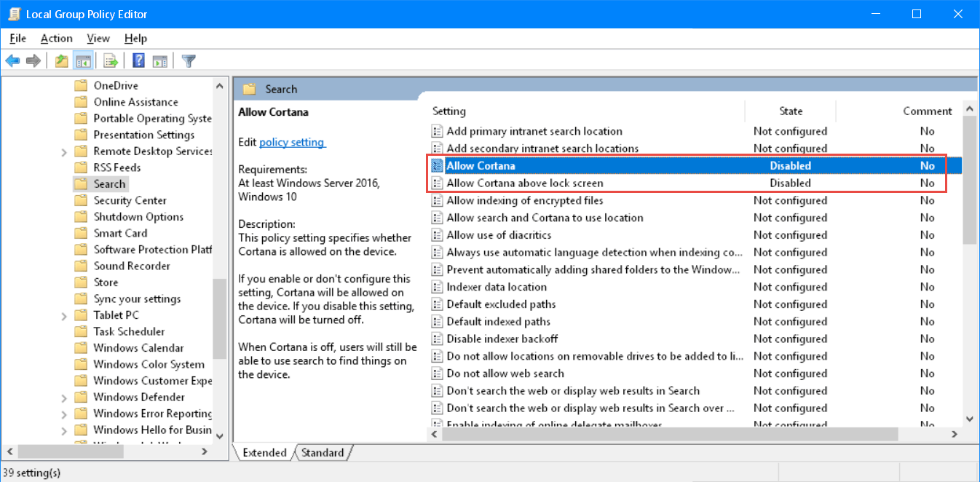The height and width of the screenshot is (482, 980).
Task: Click the folder icon next to Store
Action: pos(81,283)
